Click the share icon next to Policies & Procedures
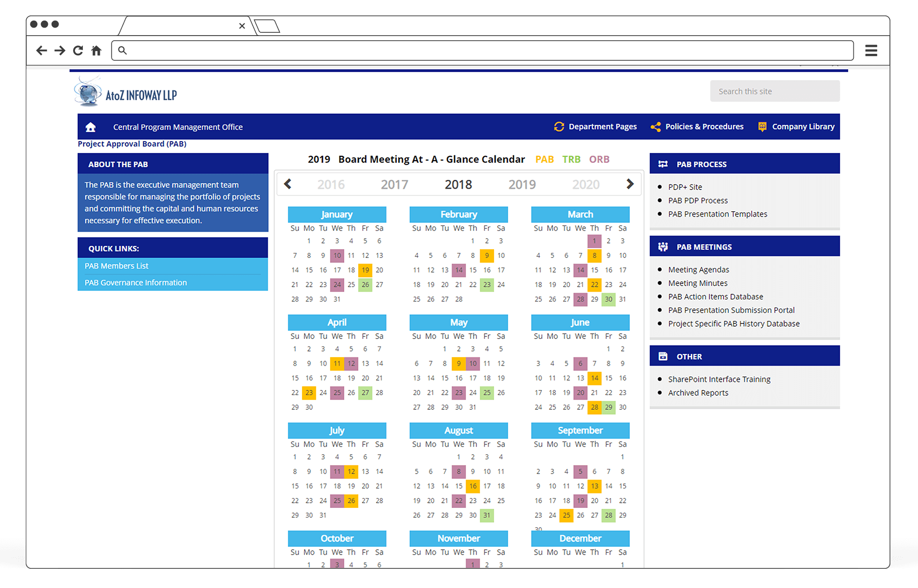The image size is (918, 588). point(655,126)
